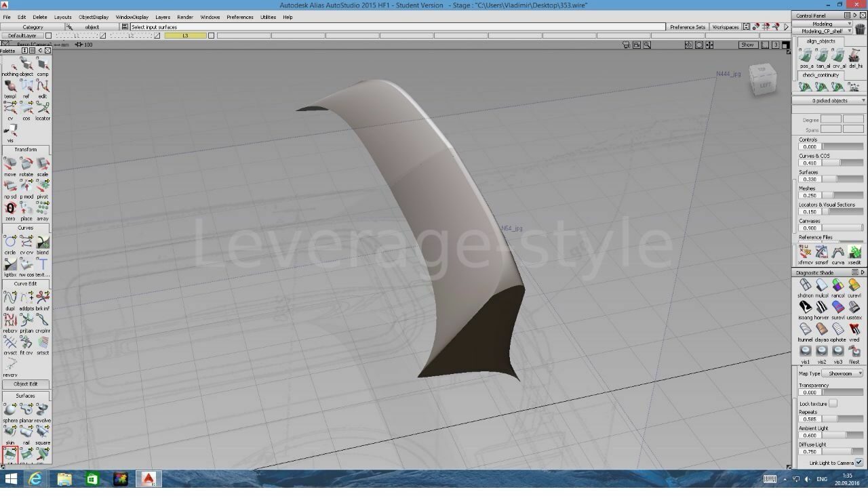Toggle the L3 layer visibility box
868x496 pixels.
[x=211, y=35]
